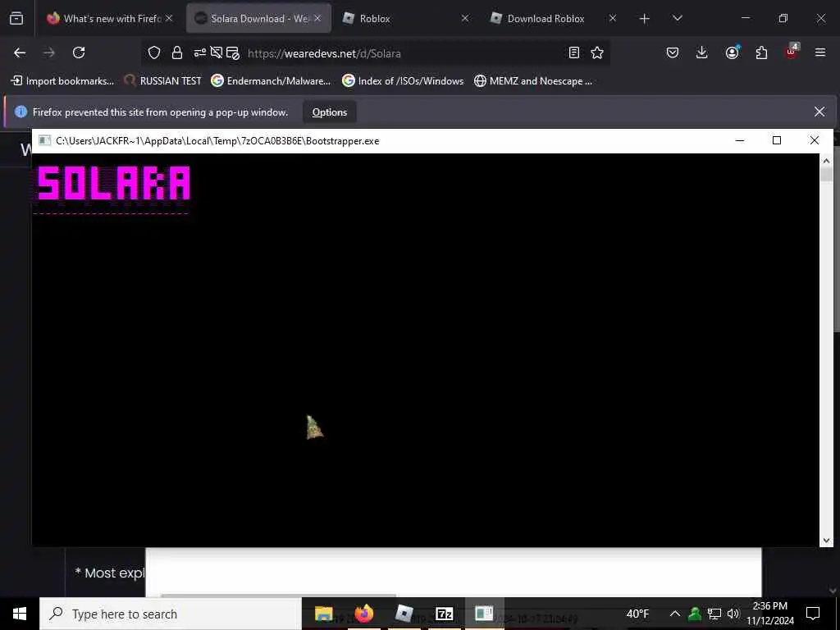Open the notification center icon
Screen dimensions: 840x630
click(x=813, y=614)
